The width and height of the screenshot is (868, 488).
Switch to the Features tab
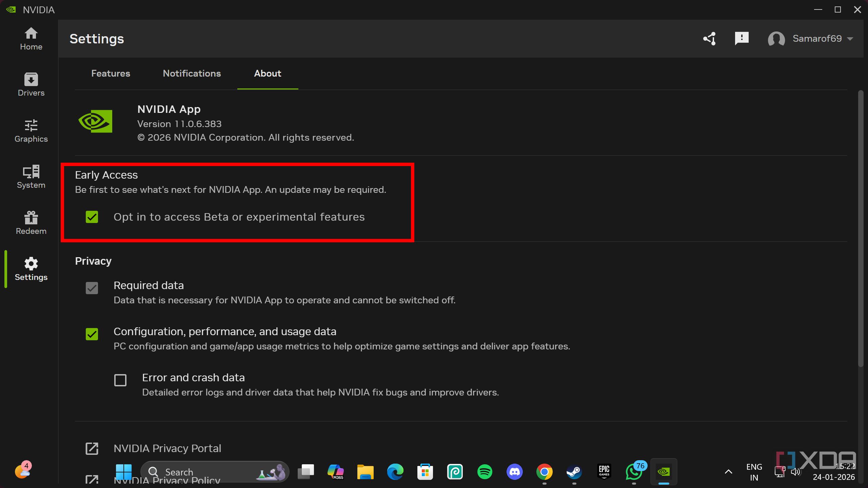pos(111,74)
